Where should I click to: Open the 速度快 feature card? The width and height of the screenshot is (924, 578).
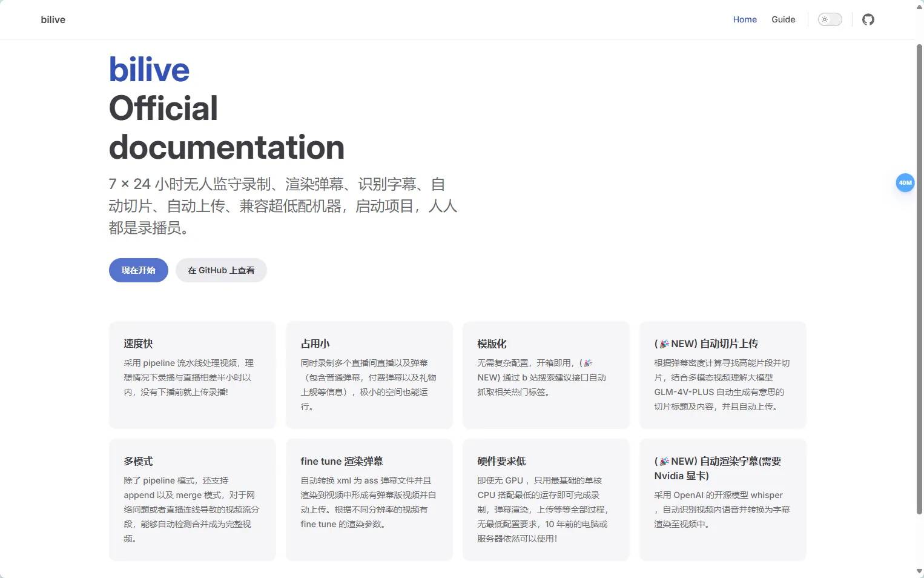pos(192,374)
